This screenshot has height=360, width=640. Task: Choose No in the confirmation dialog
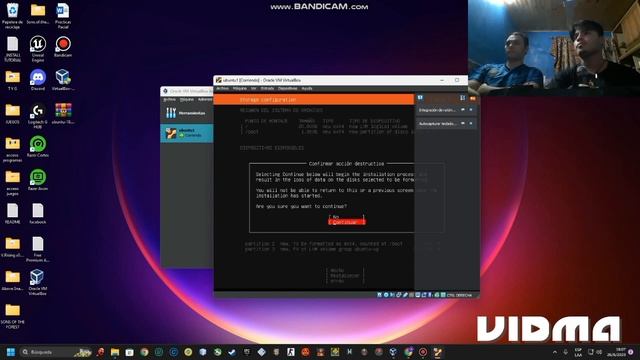coord(347,217)
